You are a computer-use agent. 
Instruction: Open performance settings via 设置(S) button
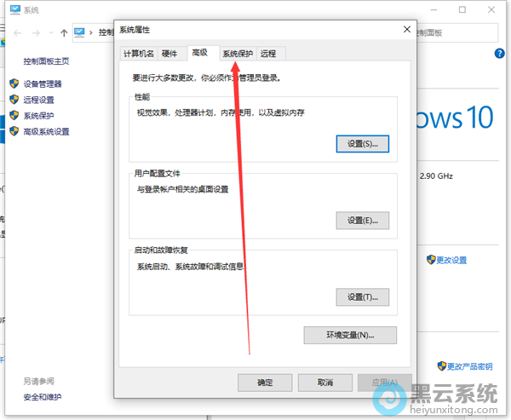[362, 143]
